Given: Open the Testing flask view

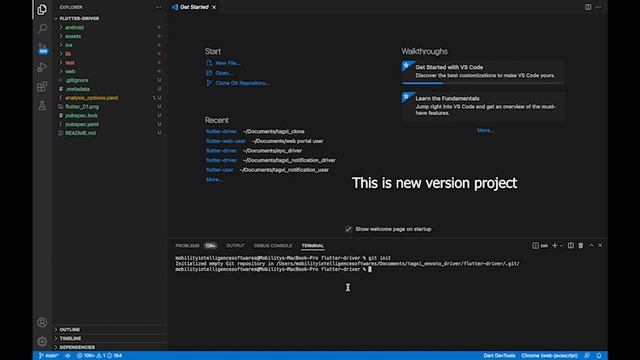Looking at the screenshot, I should pyautogui.click(x=42, y=106).
